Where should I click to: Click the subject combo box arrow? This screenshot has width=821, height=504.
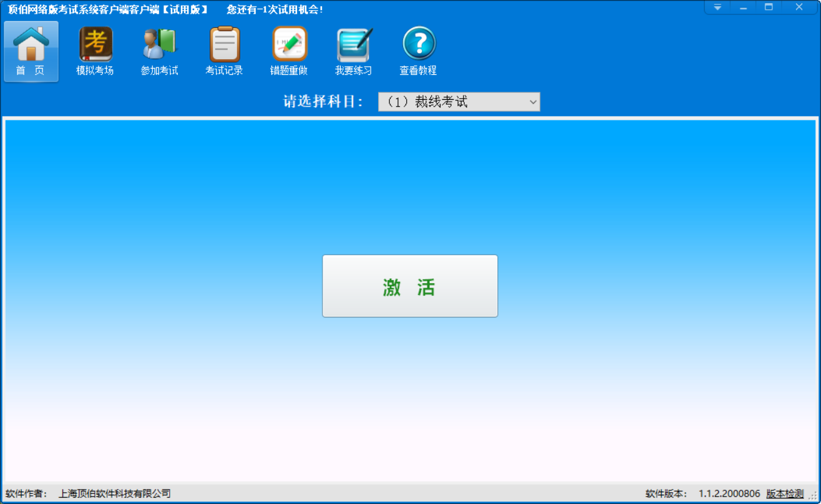point(533,102)
